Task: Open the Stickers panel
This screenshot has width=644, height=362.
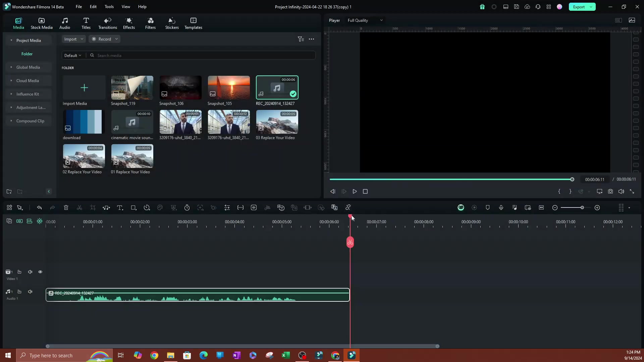Action: (172, 23)
